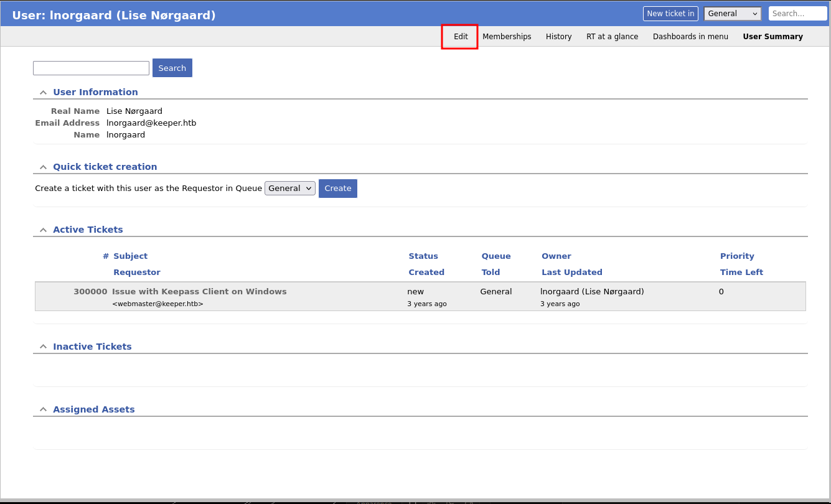Click the Inactive Tickets heading link
Viewport: 831px width, 504px height.
click(x=92, y=347)
